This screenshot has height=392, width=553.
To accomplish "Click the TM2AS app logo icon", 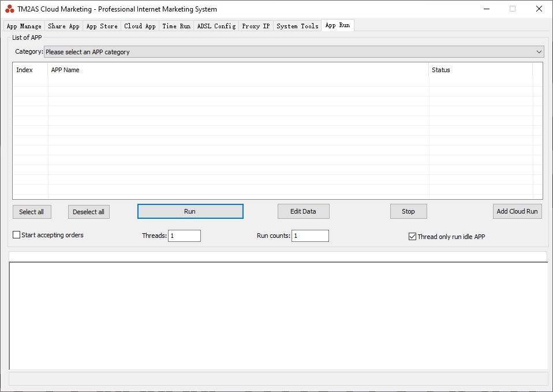I will pyautogui.click(x=10, y=9).
